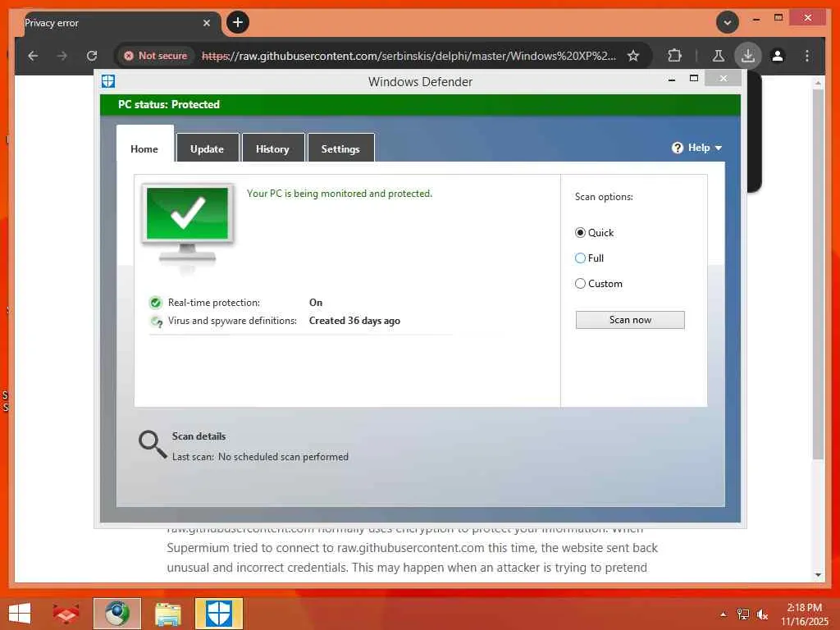Select the Home tab
This screenshot has height=630, width=840.
(144, 148)
